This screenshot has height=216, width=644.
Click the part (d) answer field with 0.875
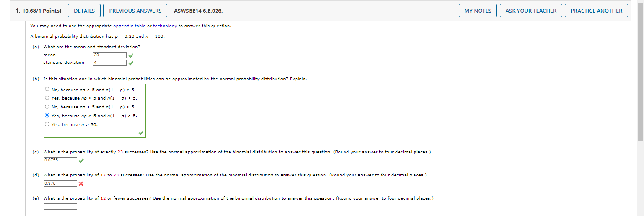click(x=60, y=184)
